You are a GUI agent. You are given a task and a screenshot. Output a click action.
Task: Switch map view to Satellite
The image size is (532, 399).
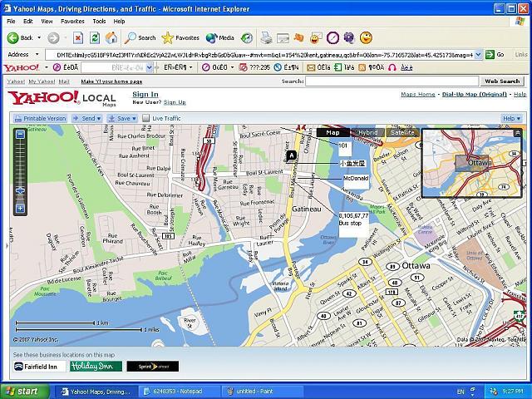[x=402, y=132]
